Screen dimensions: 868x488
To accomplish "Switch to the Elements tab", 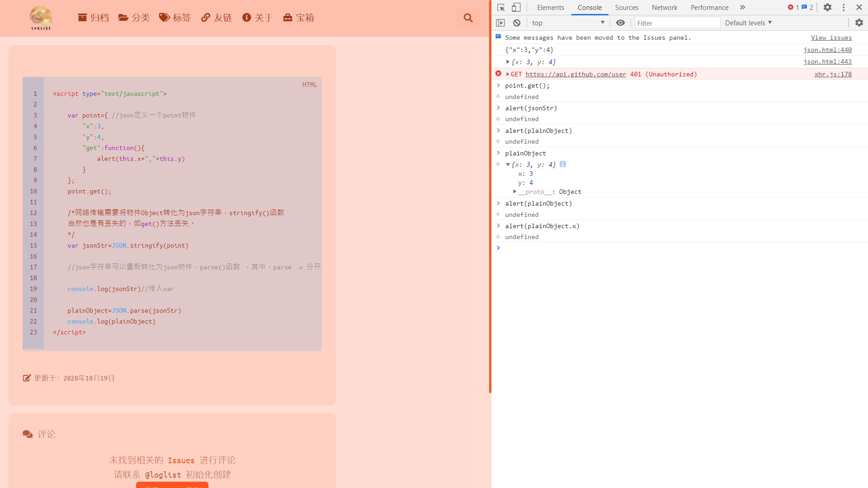I will 550,7.
